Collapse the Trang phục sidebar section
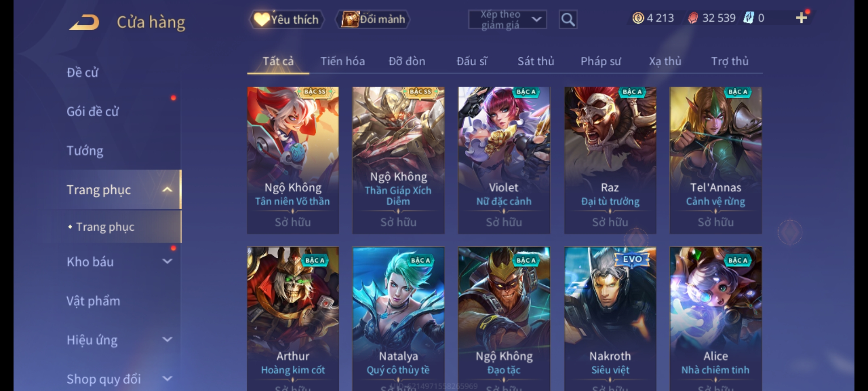The image size is (868, 391). [167, 190]
